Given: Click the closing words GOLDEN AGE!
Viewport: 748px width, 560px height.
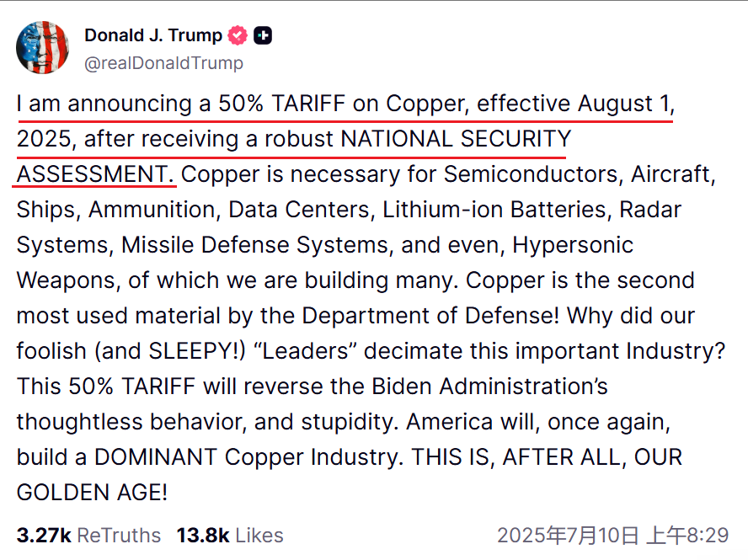Looking at the screenshot, I should coord(92,493).
